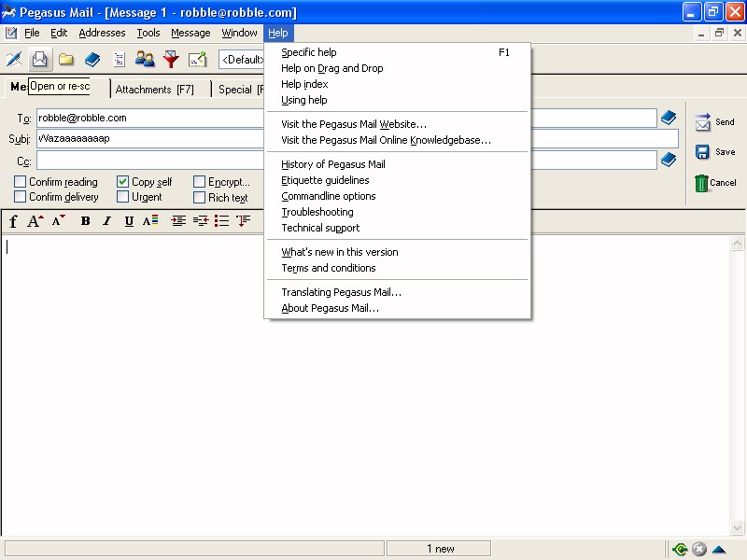
Task: Click the document icon left of File menu
Action: coord(11,33)
